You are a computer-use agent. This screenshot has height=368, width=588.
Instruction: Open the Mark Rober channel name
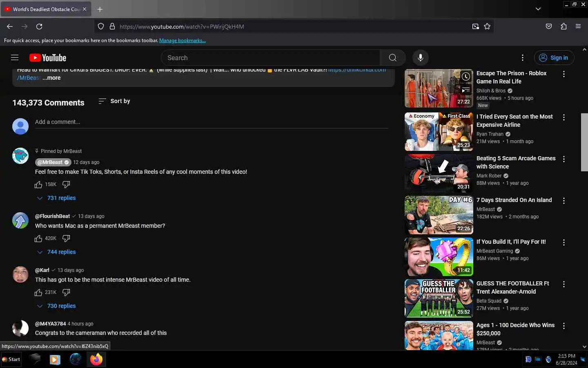(489, 176)
